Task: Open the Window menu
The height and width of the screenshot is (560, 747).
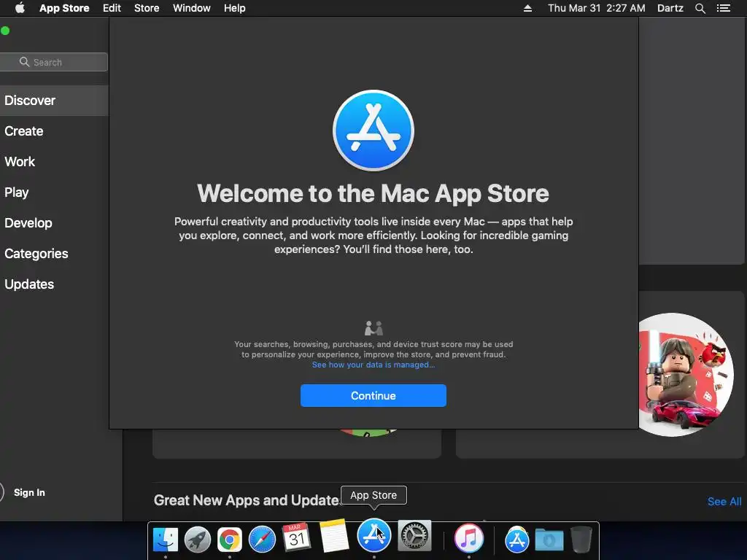Action: 192,8
